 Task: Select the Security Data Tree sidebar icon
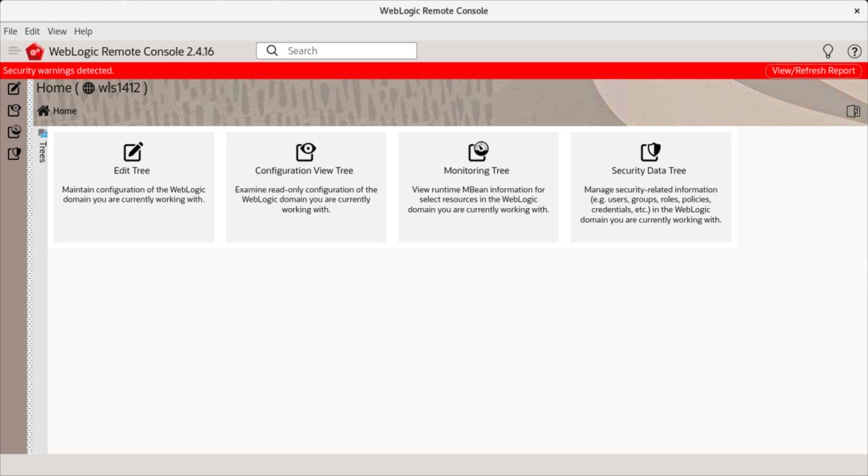click(x=14, y=153)
